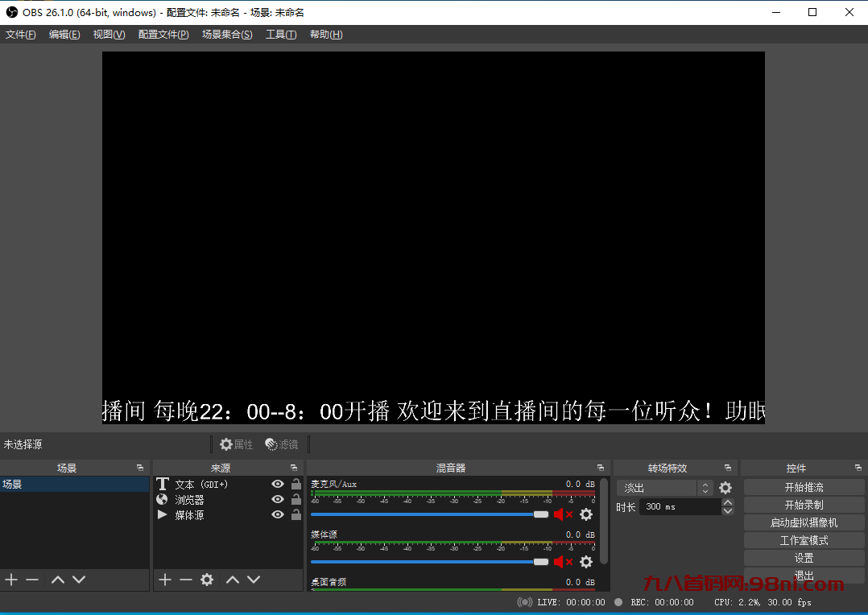Add a new source with the plus icon
This screenshot has width=868, height=615.
pyautogui.click(x=164, y=579)
